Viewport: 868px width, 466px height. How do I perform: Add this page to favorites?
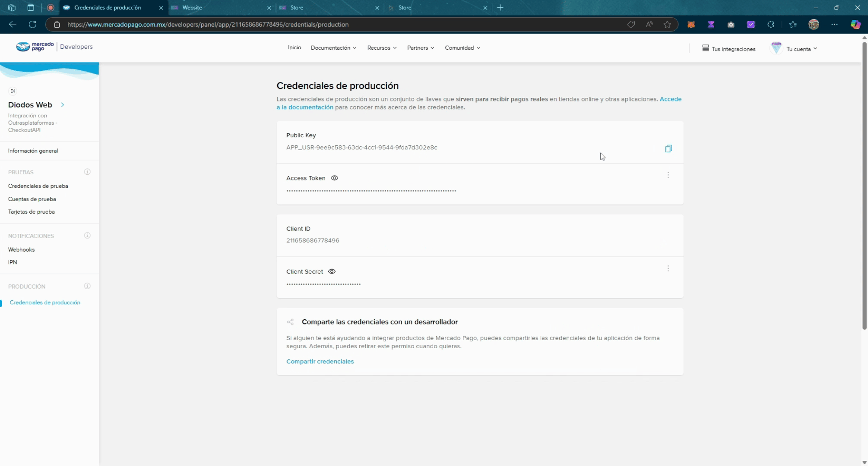pos(667,25)
